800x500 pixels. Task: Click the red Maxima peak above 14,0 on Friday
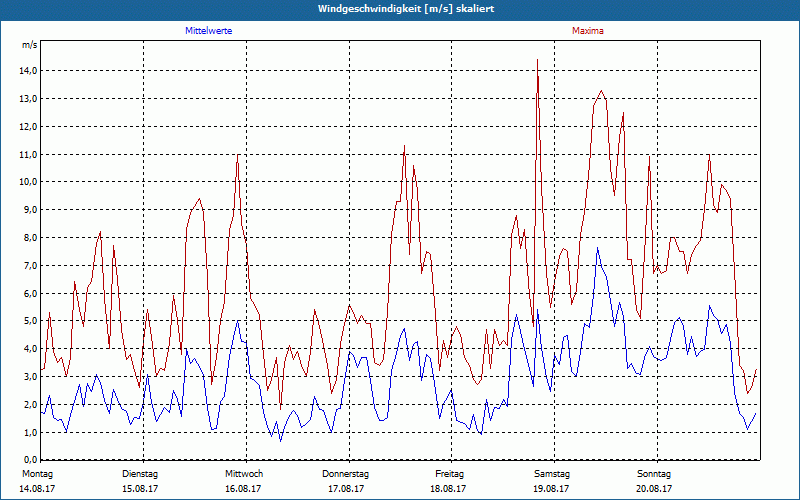(537, 60)
